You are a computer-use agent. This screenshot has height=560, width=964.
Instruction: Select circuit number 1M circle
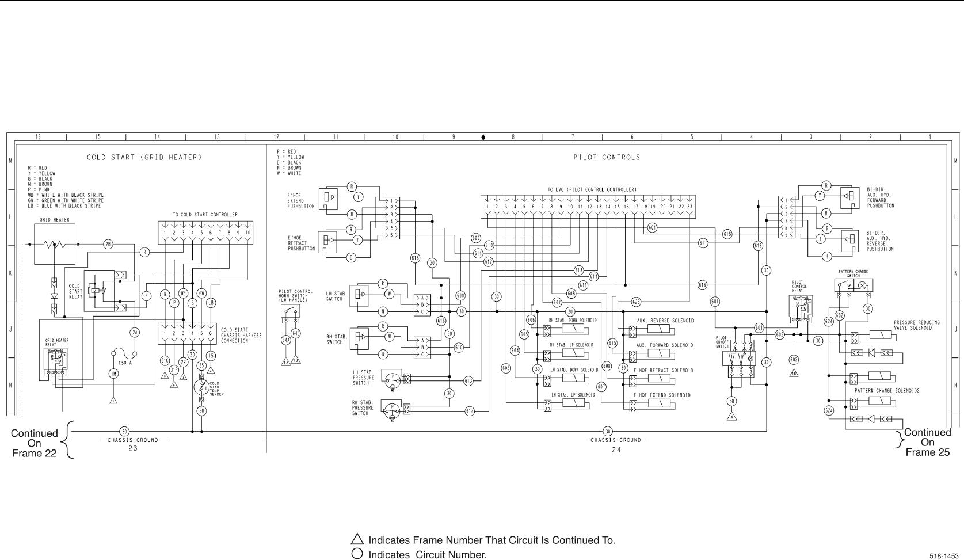(113, 374)
